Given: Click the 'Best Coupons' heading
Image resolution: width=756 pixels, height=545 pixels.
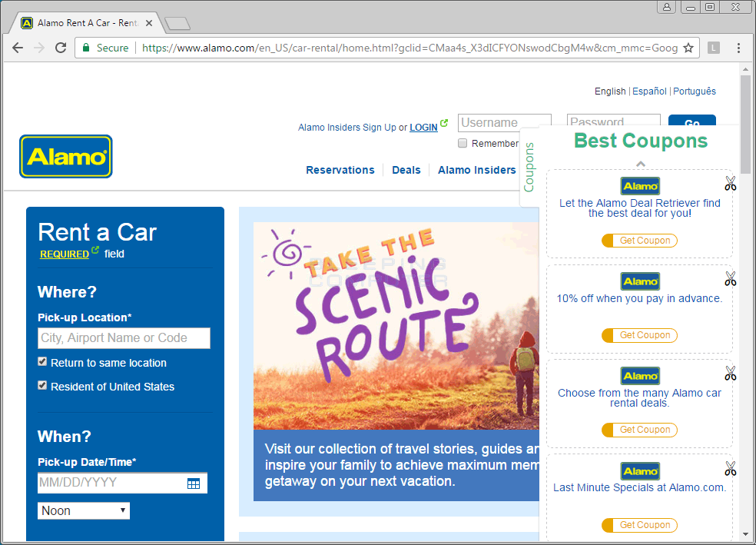Looking at the screenshot, I should pyautogui.click(x=640, y=141).
